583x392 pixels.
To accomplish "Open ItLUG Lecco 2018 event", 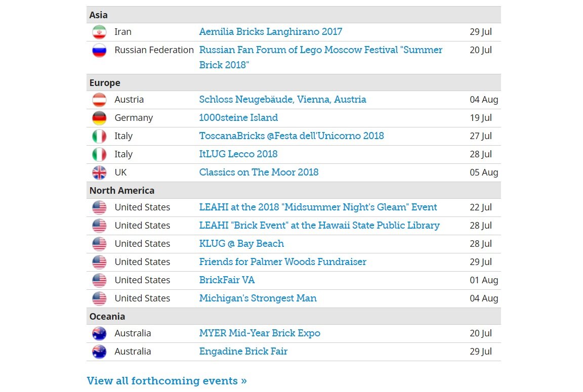I will (x=238, y=154).
